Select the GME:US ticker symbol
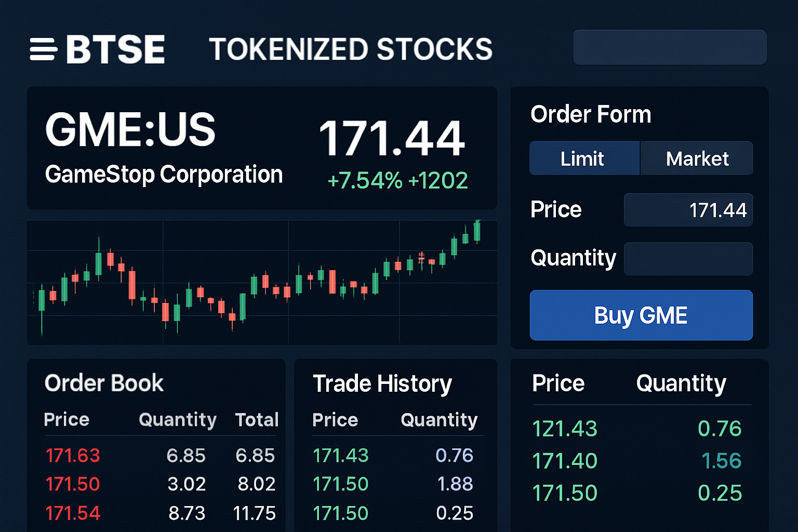 pos(130,130)
